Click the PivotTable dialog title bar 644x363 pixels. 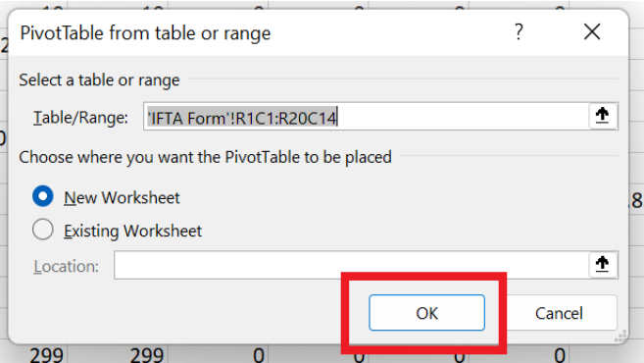click(263, 32)
